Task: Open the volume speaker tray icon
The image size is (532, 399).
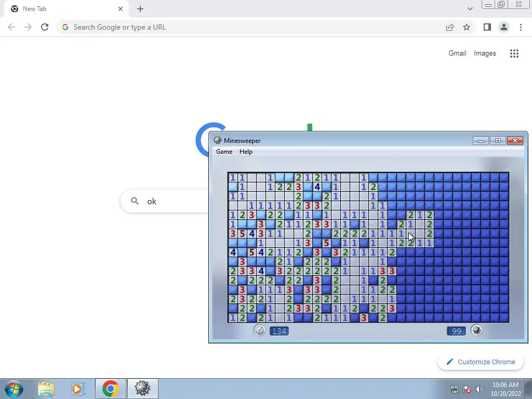Action: [480, 389]
